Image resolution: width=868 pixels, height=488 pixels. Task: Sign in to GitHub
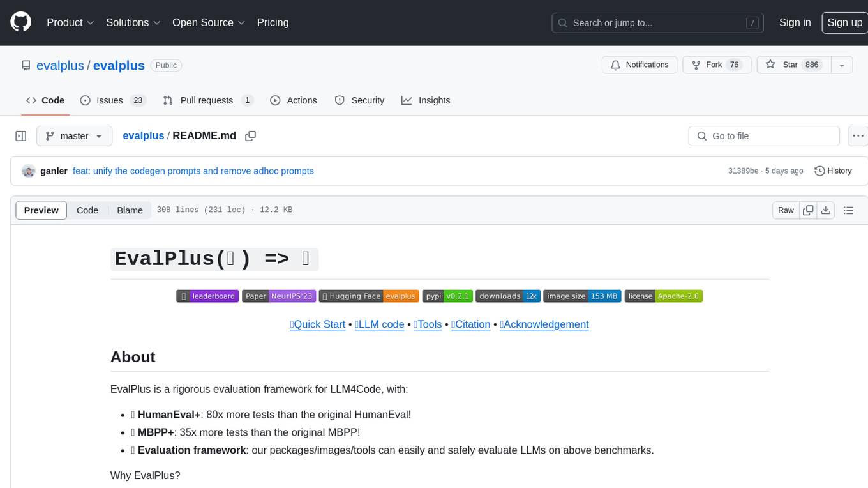(795, 22)
